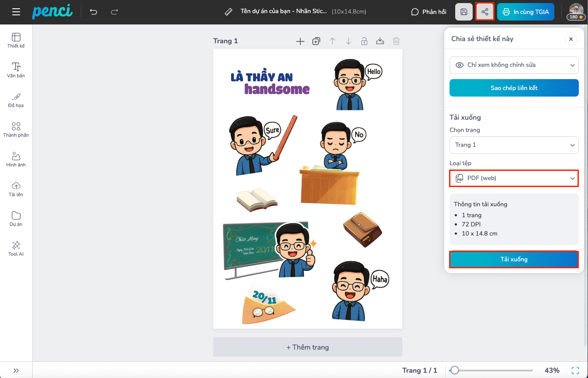588x378 pixels.
Task: Click the Tải xuống download button
Action: [514, 259]
